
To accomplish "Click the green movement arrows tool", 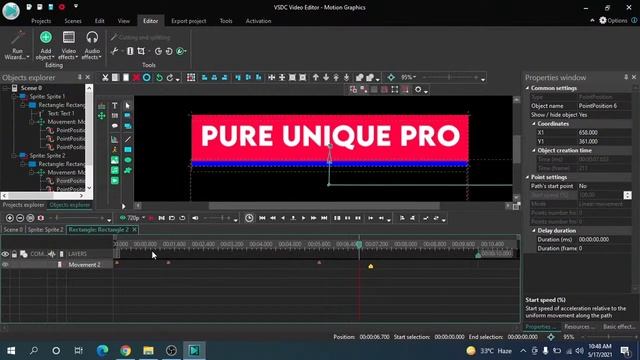I will tap(102, 116).
